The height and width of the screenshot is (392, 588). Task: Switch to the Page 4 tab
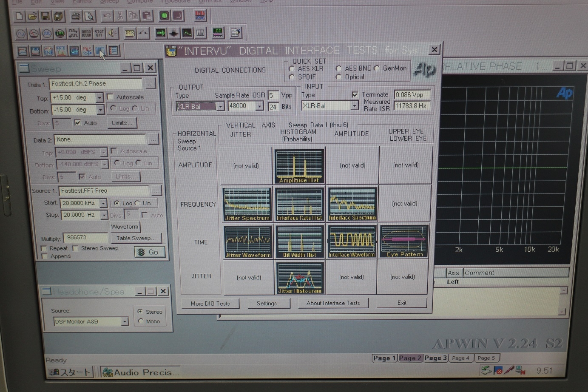point(460,358)
